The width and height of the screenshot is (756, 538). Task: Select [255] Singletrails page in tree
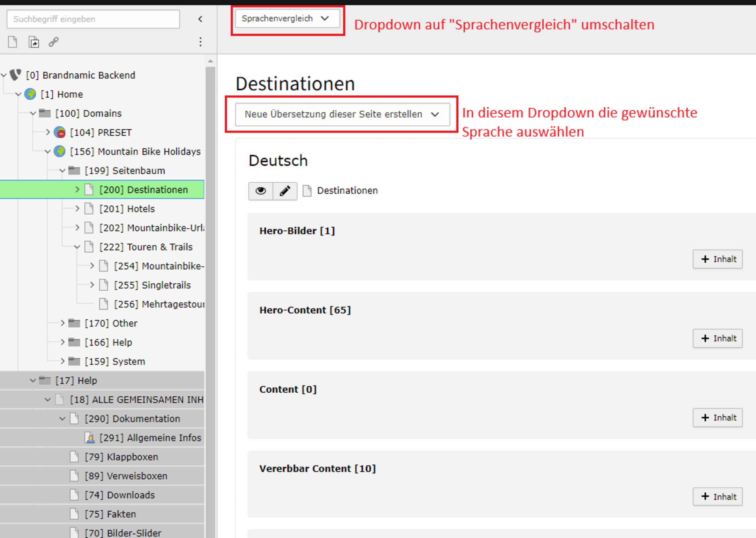point(152,285)
